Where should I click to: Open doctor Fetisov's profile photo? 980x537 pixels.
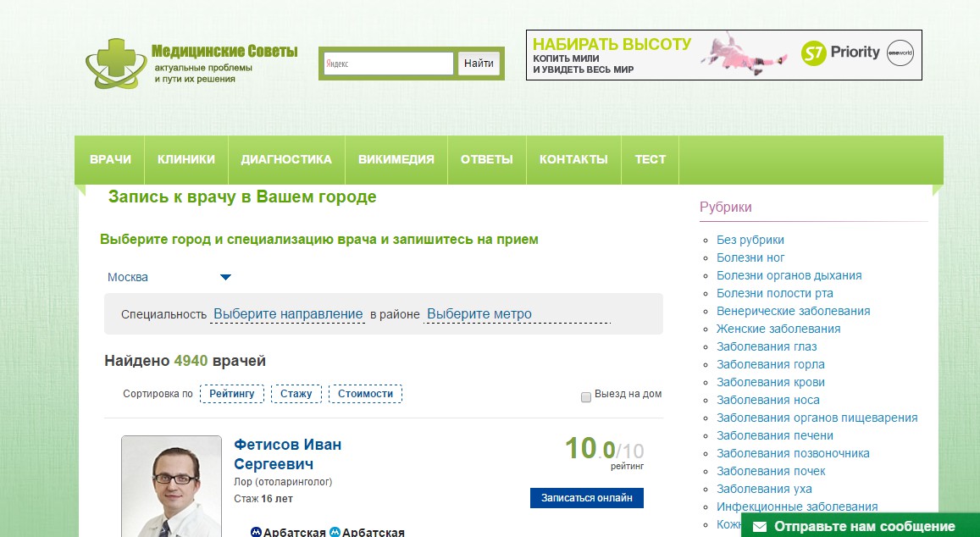coord(171,486)
